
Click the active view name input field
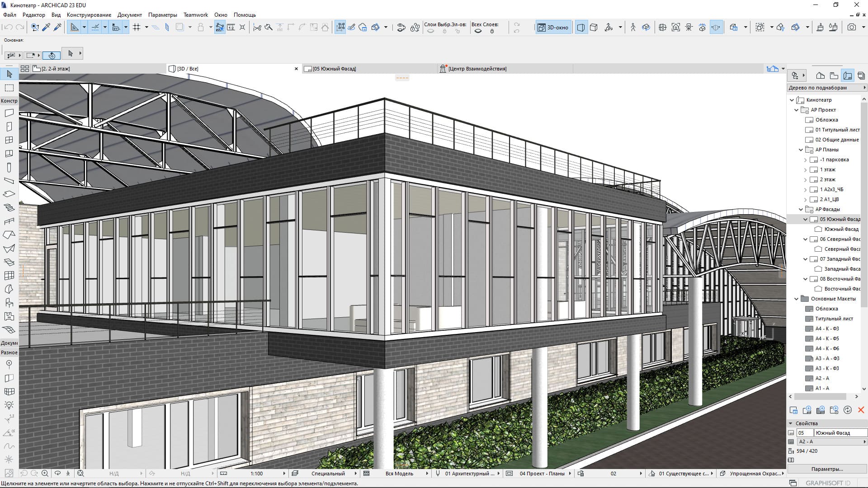(x=838, y=432)
